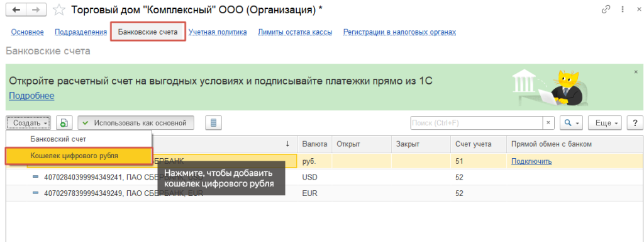644x242 pixels.
Task: Click the blue dash icon of the USD account
Action: [35, 177]
